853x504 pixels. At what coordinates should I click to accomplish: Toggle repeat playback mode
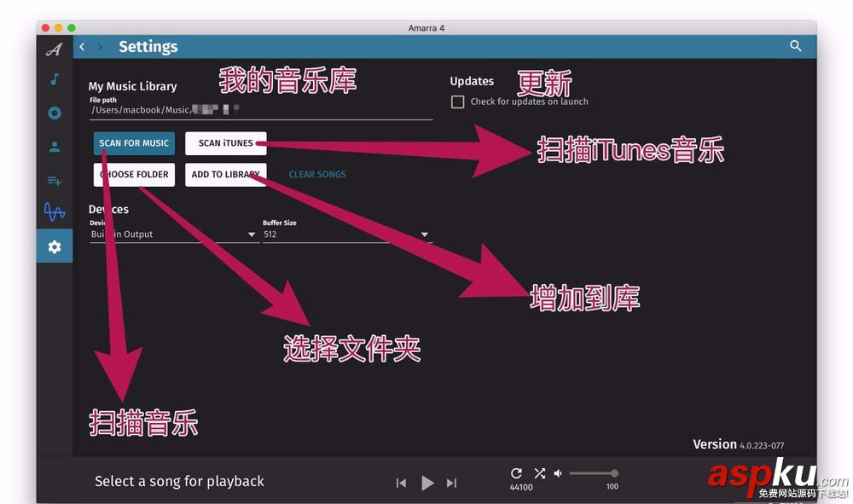pyautogui.click(x=517, y=472)
